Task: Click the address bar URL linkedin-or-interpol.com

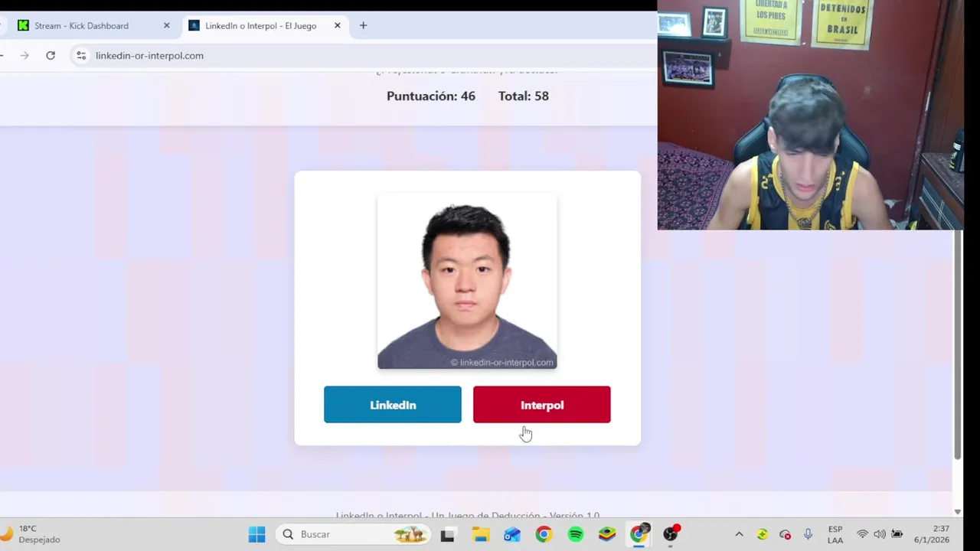Action: (x=149, y=55)
